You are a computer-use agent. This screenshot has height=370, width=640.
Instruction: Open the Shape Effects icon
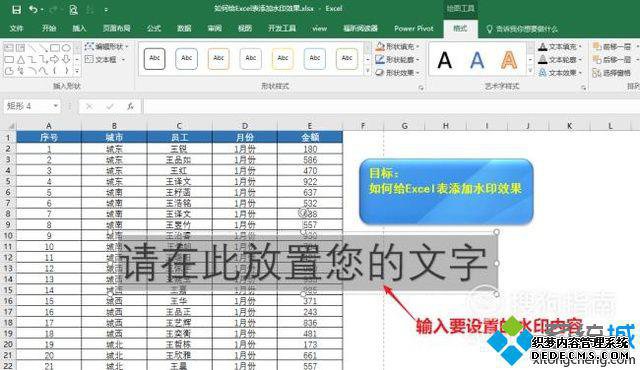380,73
